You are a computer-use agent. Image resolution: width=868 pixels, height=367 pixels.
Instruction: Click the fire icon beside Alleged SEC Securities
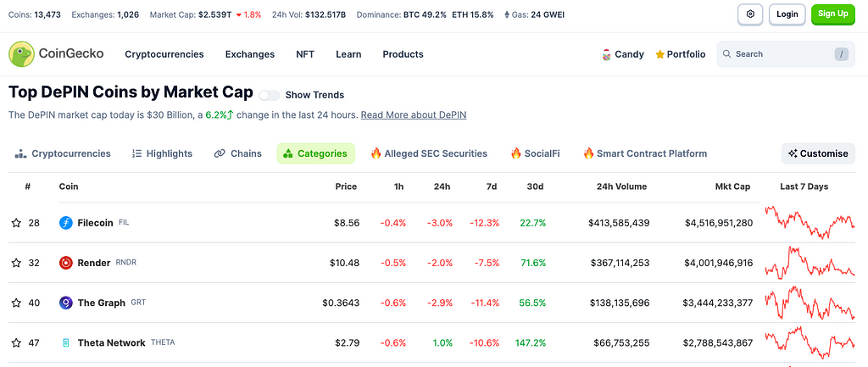click(376, 153)
